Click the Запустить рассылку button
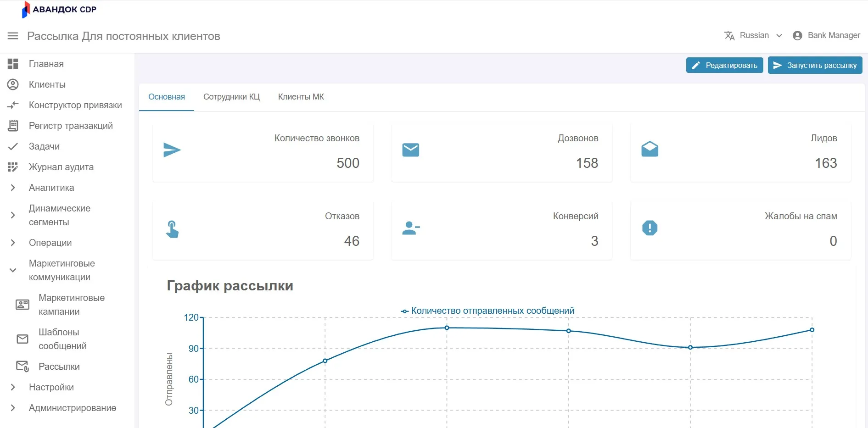This screenshot has height=428, width=868. [x=815, y=65]
